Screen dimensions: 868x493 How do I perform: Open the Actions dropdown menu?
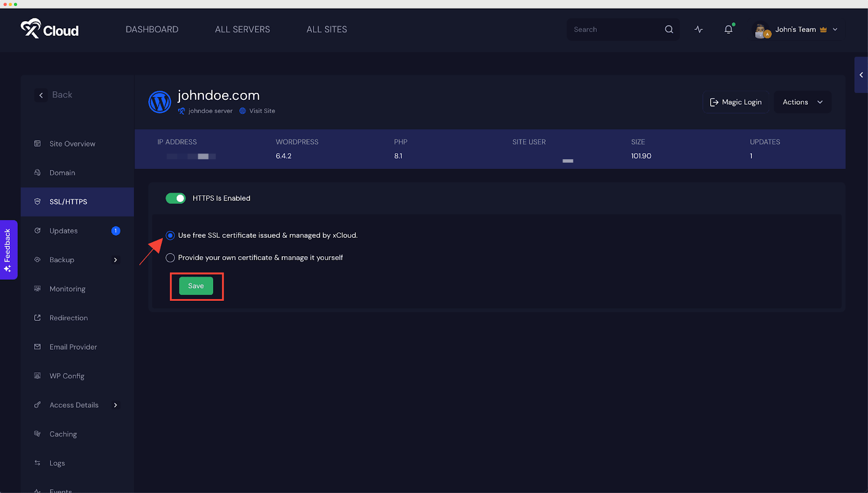802,102
